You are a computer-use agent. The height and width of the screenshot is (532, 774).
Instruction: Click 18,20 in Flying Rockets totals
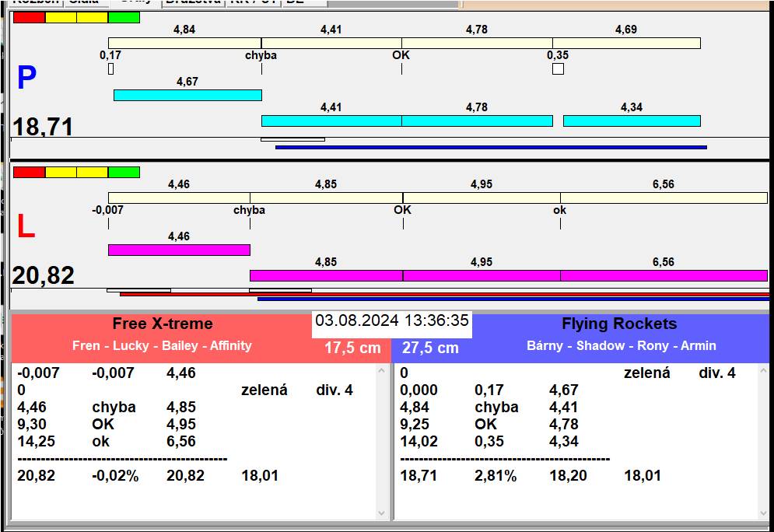tap(568, 475)
